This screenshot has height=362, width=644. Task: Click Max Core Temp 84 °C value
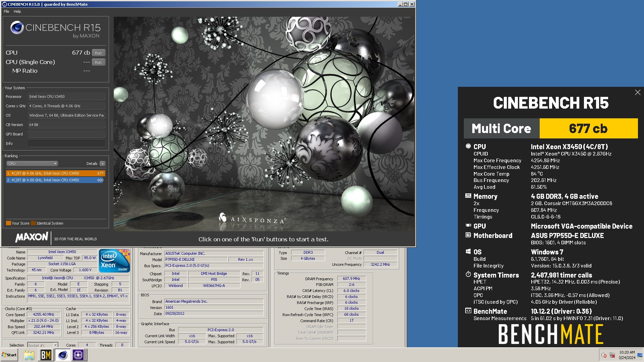[537, 174]
